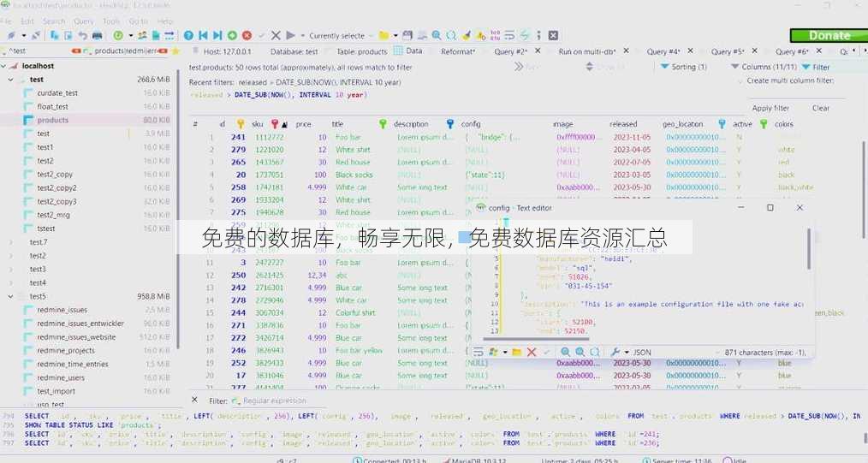Screen dimensions: 868x463
Task: Select the curdate_test table in tree
Action: point(57,93)
